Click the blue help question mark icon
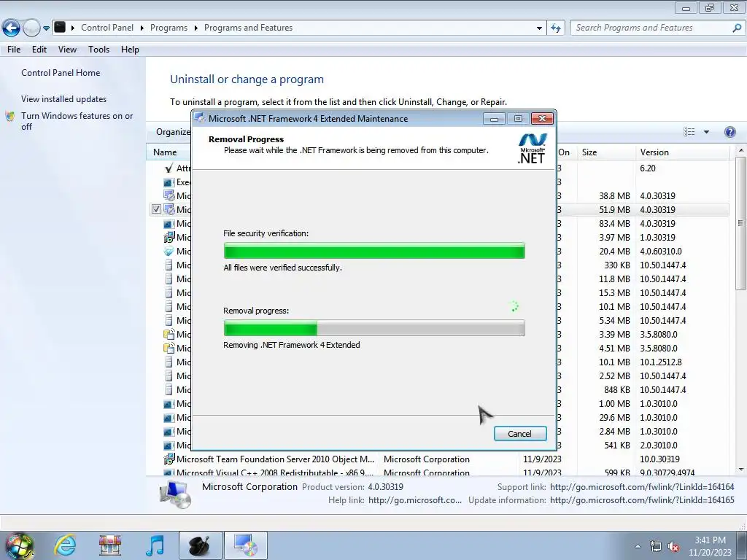 click(729, 132)
